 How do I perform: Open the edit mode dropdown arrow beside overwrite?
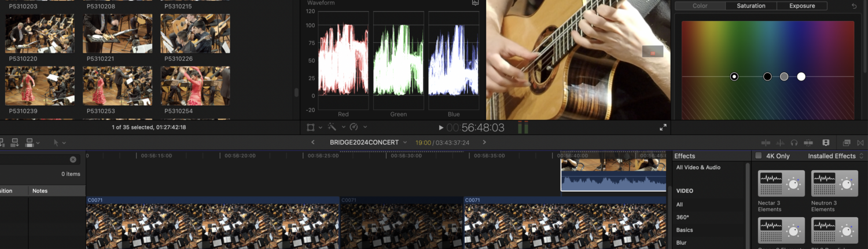tap(38, 142)
